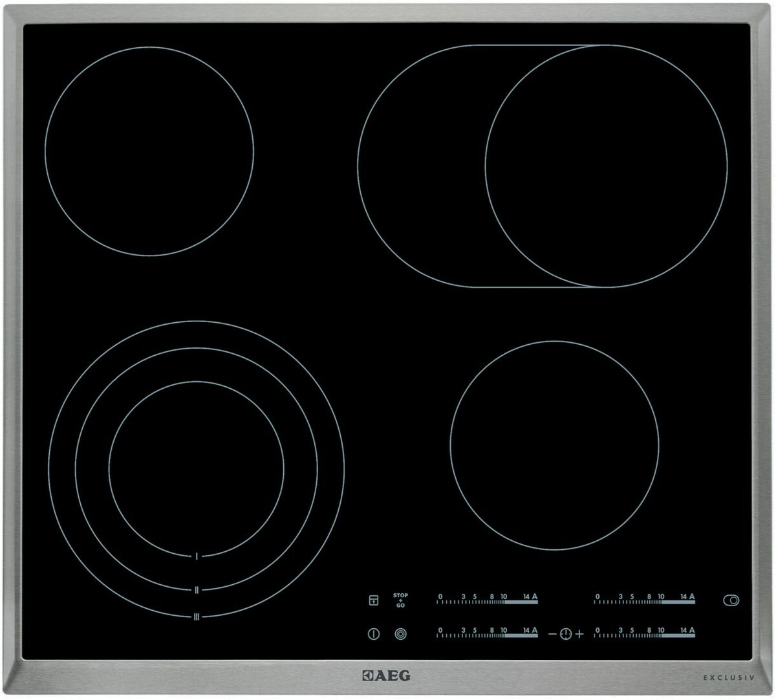Screen dimensions: 776x700
Task: Toggle the main power on/off symbol
Action: pyautogui.click(x=373, y=634)
